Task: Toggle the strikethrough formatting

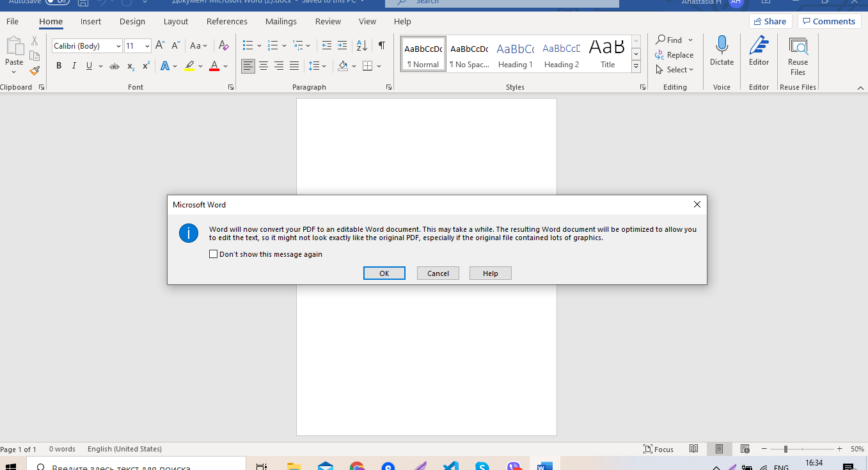Action: [114, 65]
